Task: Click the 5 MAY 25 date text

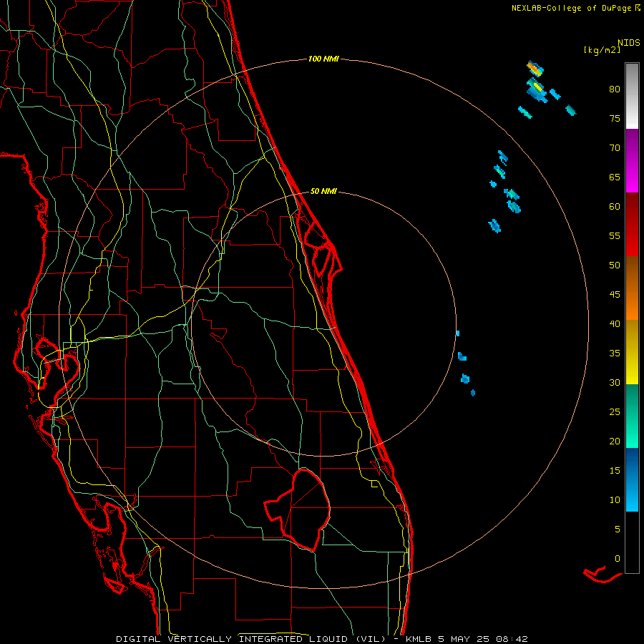Action: click(465, 639)
